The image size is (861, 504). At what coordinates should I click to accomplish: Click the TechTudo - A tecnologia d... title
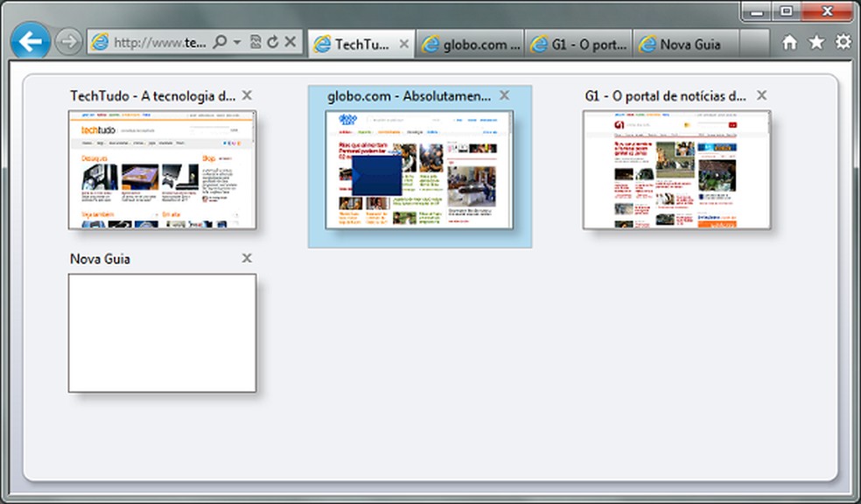click(x=152, y=95)
